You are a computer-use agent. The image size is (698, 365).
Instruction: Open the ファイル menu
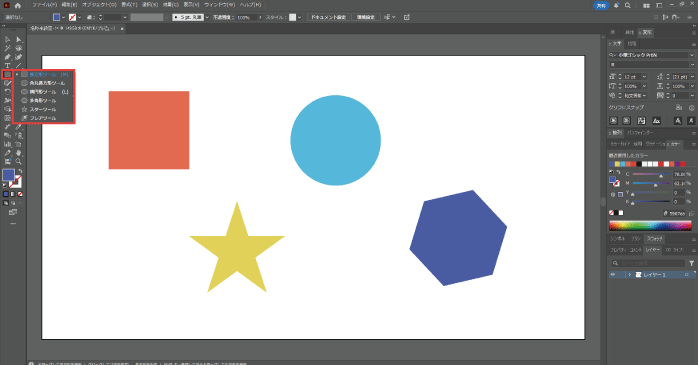pyautogui.click(x=45, y=5)
